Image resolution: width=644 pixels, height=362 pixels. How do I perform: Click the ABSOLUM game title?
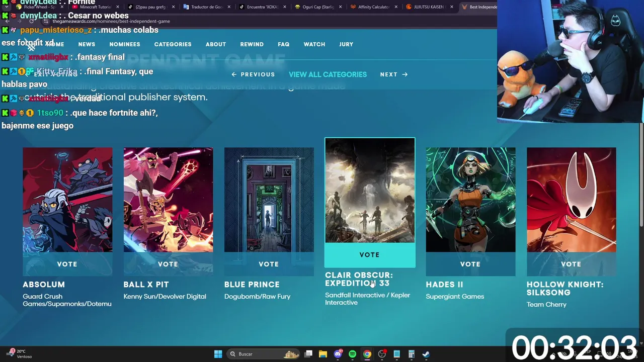44,285
